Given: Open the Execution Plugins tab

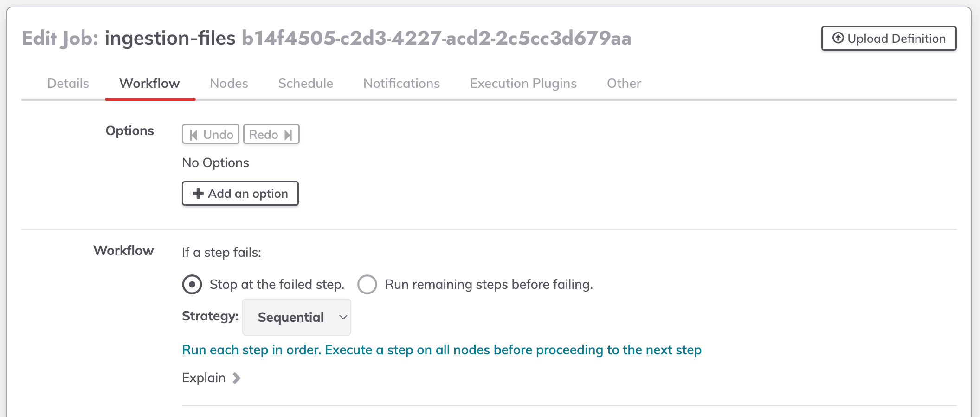Looking at the screenshot, I should point(523,84).
